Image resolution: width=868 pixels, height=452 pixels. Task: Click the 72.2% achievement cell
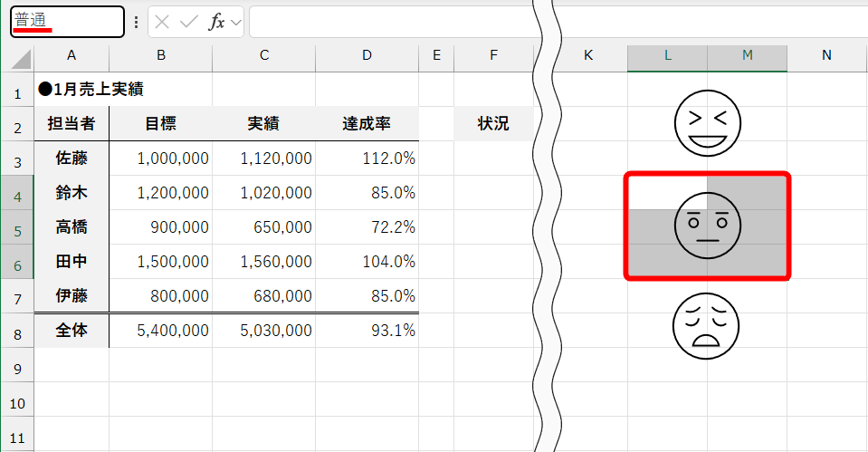pyautogui.click(x=367, y=227)
